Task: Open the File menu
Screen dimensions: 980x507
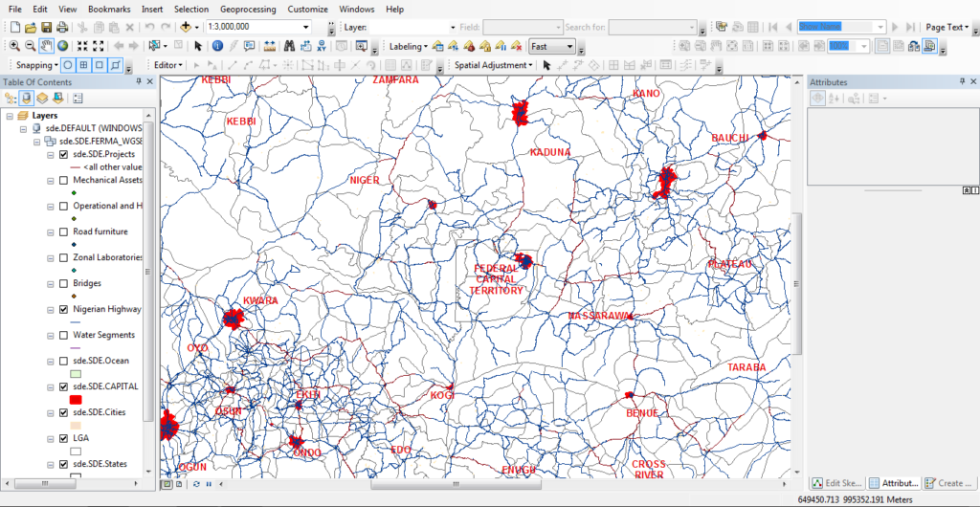Action: coord(15,10)
